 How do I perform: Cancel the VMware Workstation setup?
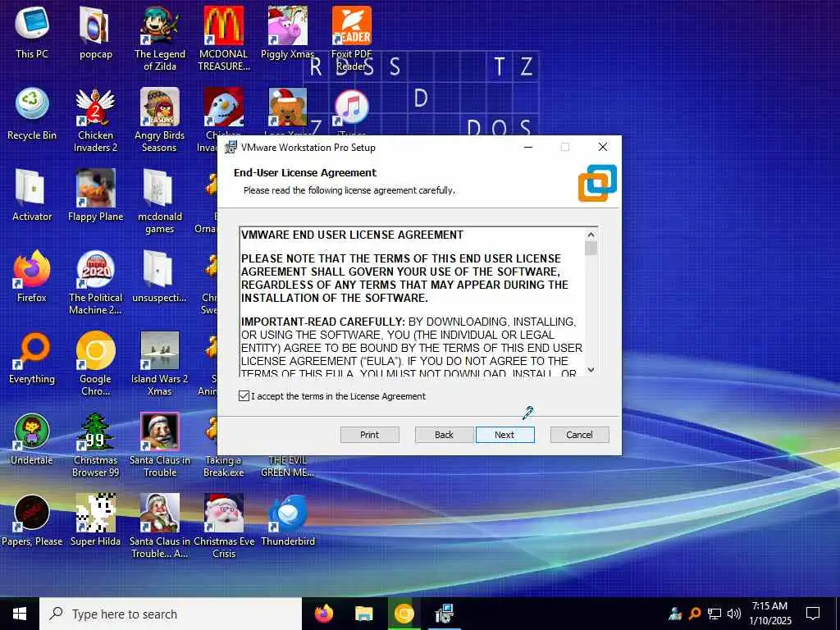(x=579, y=435)
